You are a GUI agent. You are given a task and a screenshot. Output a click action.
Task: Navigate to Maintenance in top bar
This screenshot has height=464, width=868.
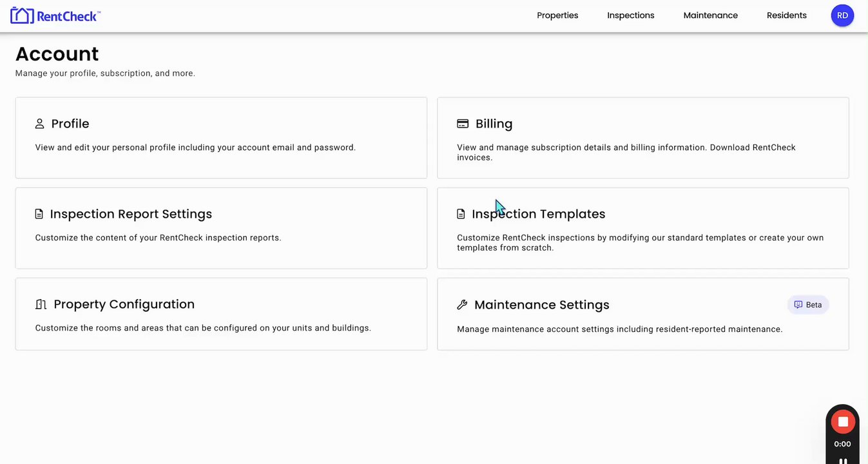pos(710,15)
